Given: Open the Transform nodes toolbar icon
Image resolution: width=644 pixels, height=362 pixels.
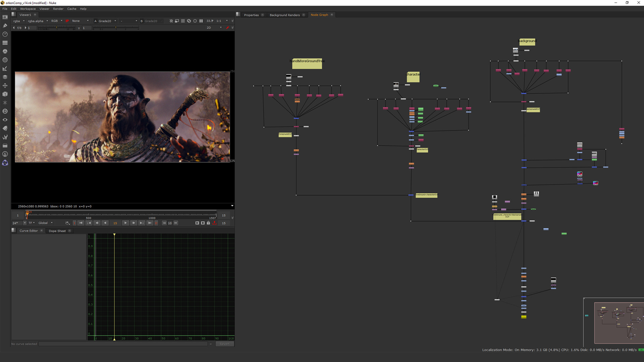Looking at the screenshot, I should coord(5,86).
